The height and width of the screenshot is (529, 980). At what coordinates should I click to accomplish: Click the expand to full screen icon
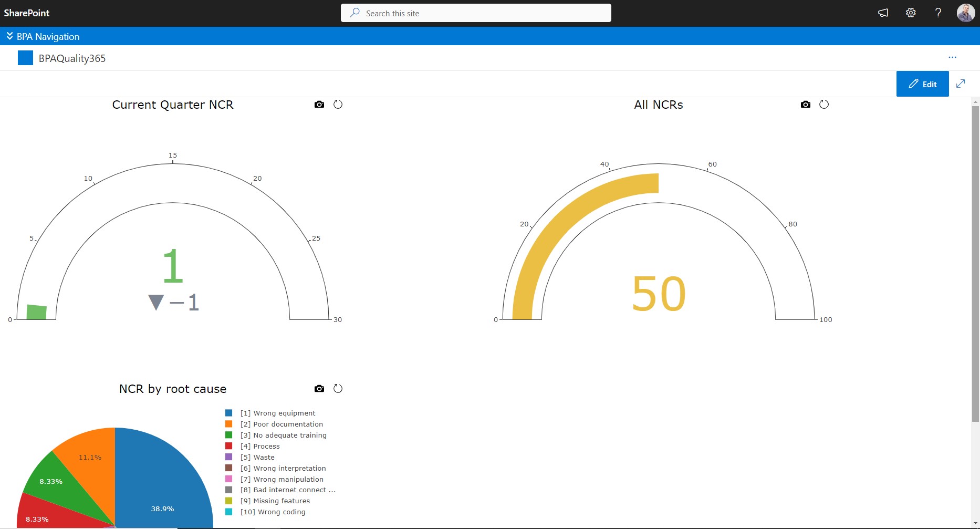click(x=961, y=84)
